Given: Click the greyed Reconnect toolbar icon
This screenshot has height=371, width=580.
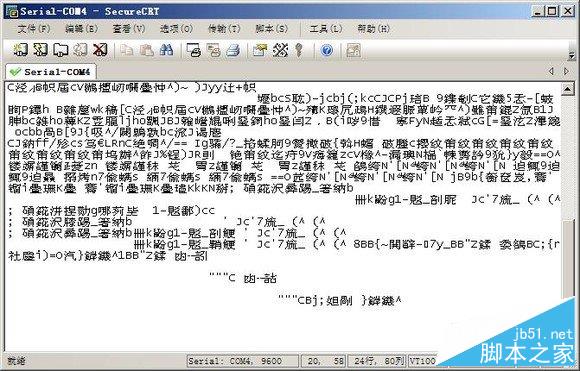Looking at the screenshot, I should [80, 50].
